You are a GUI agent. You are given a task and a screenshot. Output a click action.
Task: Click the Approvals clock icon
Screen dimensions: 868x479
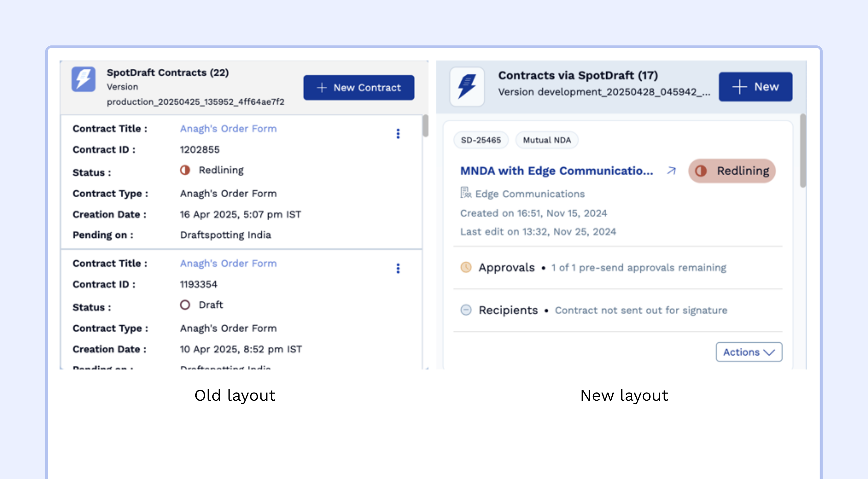466,267
